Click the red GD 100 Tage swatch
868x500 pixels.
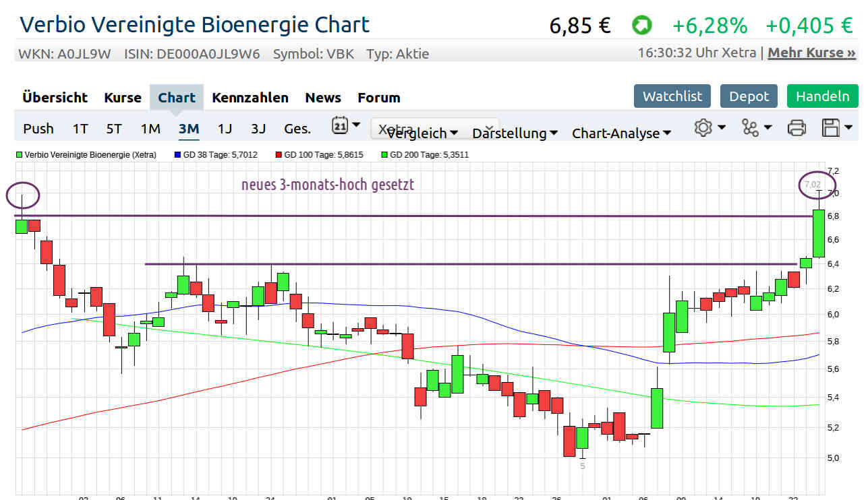(278, 155)
